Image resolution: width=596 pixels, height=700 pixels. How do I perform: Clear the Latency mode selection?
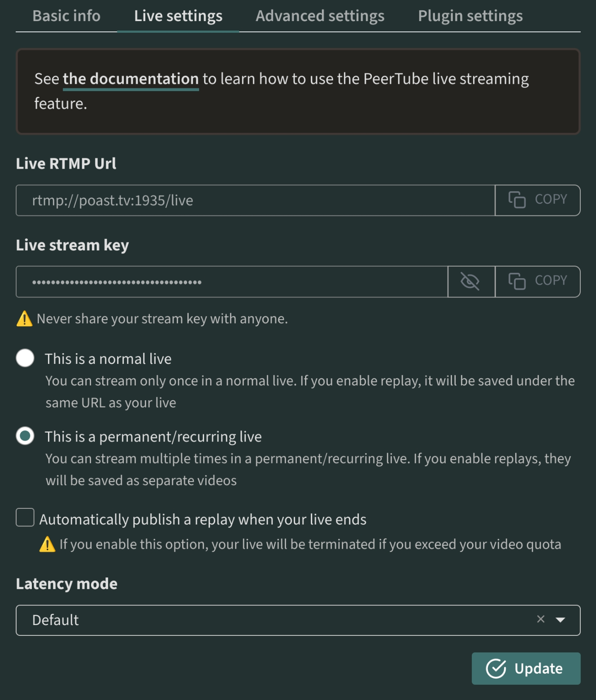pos(540,619)
